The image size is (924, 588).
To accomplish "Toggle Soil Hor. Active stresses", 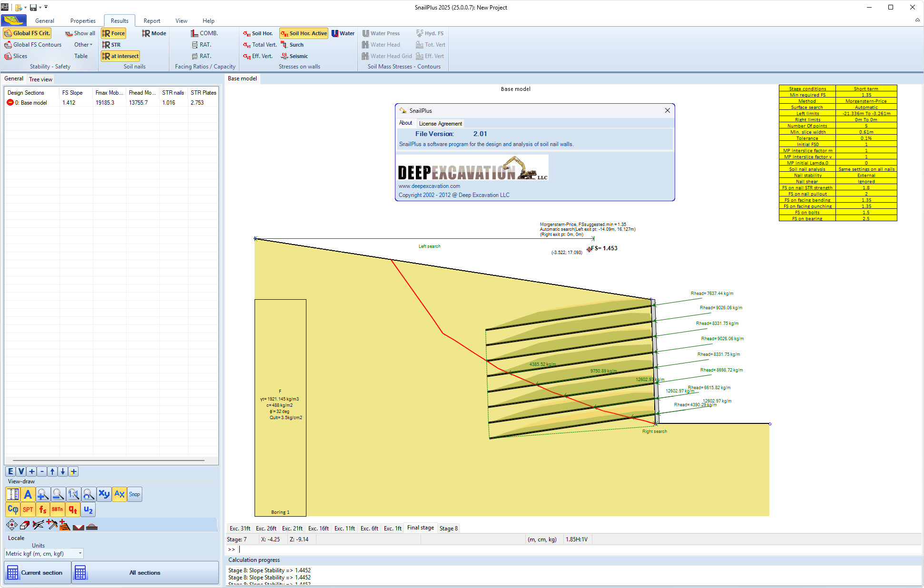I will tap(304, 33).
